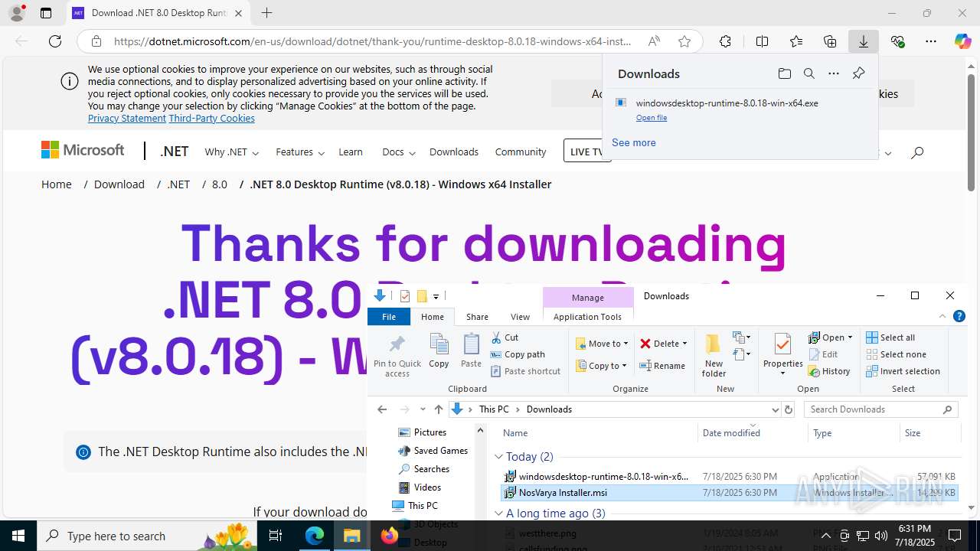Open the Collections icon in Edge
This screenshot has height=551, width=980.
point(830,41)
